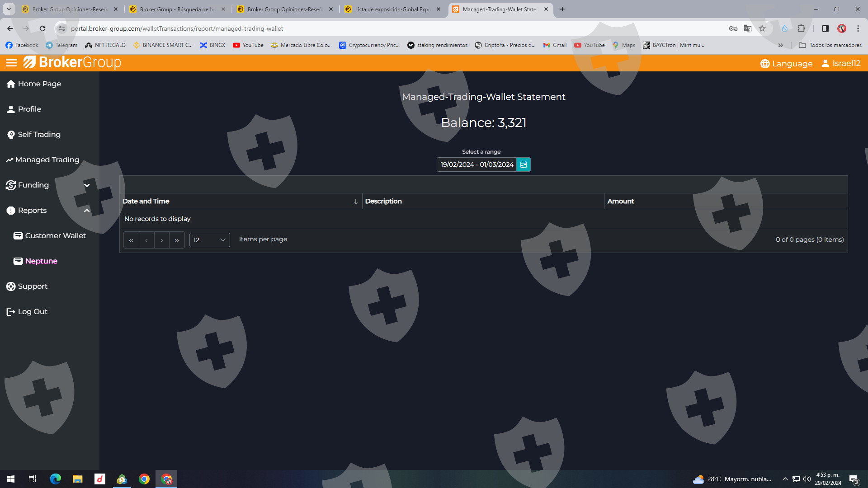868x488 pixels.
Task: Click the Language globe option
Action: pyautogui.click(x=787, y=64)
